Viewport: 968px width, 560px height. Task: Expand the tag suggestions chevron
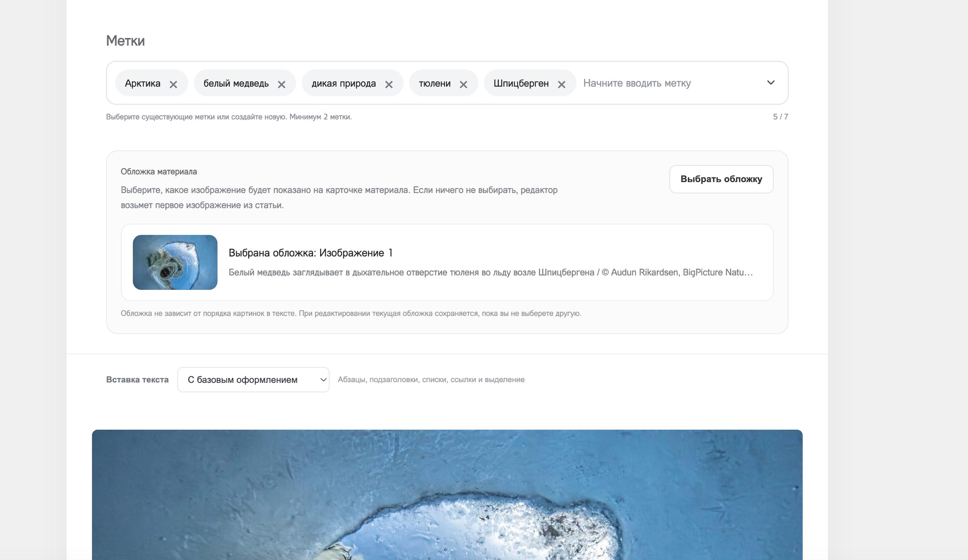(771, 82)
